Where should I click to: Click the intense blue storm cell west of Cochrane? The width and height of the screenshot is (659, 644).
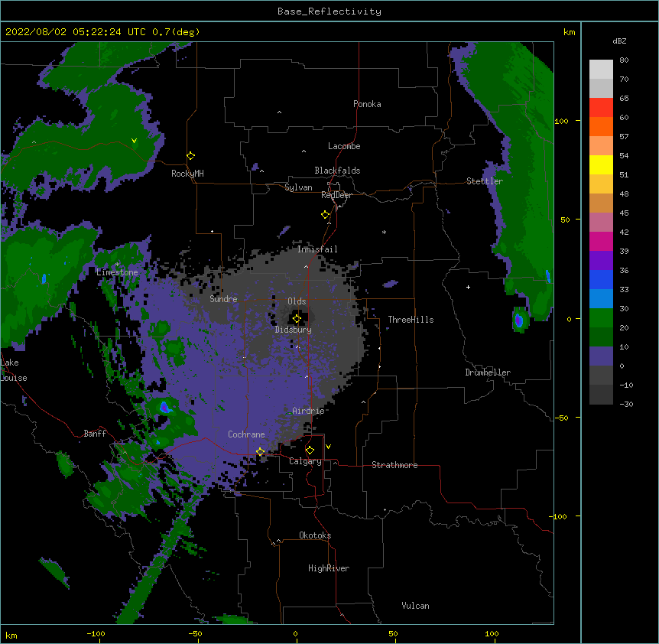164,407
